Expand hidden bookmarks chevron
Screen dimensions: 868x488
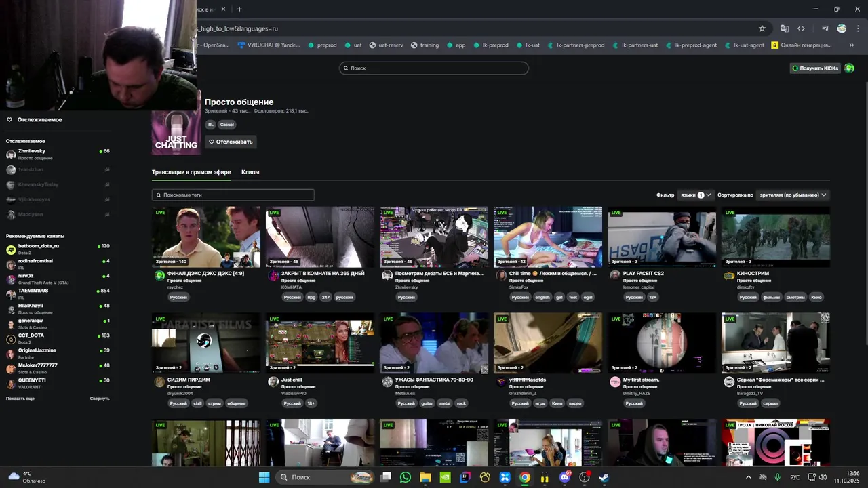[x=852, y=45]
